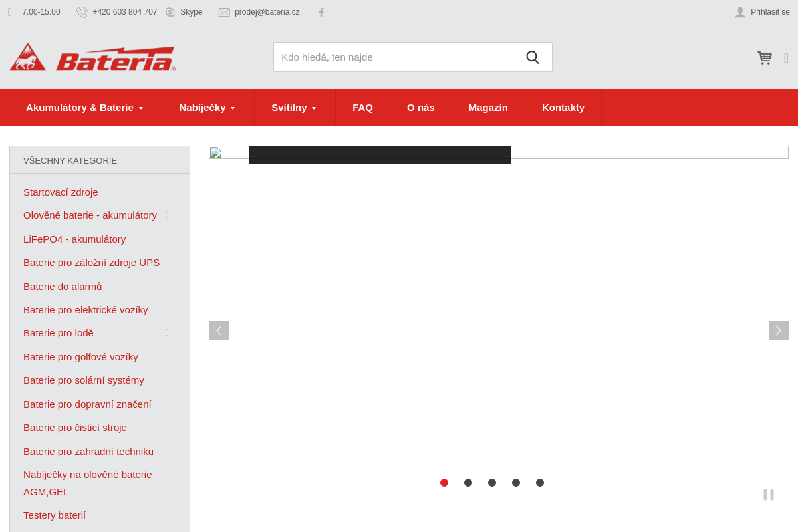
Task: Open the Startovací zdroje category
Action: (61, 192)
